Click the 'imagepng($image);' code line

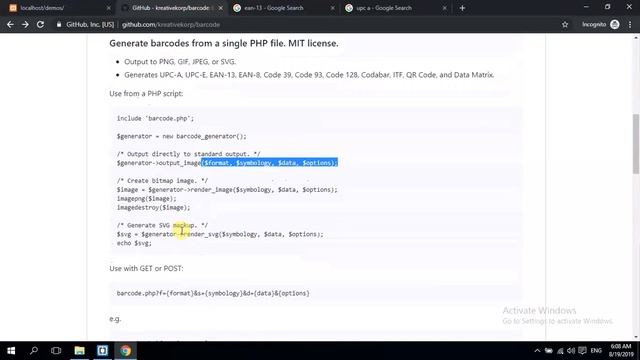point(147,199)
